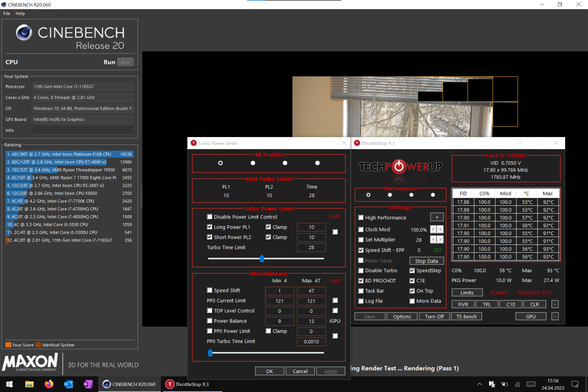Open the notification center icon
Image resolution: width=588 pixels, height=392 pixels.
tap(575, 384)
